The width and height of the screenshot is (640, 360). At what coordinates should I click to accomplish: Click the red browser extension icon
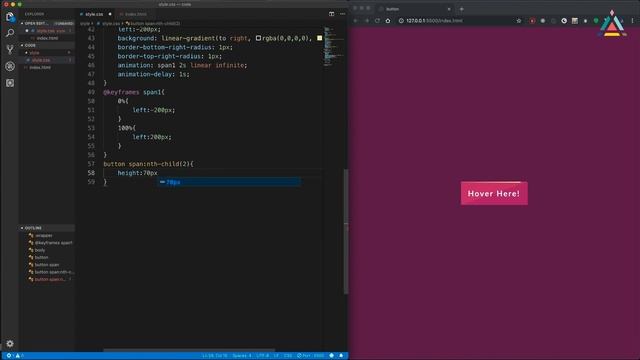point(532,21)
